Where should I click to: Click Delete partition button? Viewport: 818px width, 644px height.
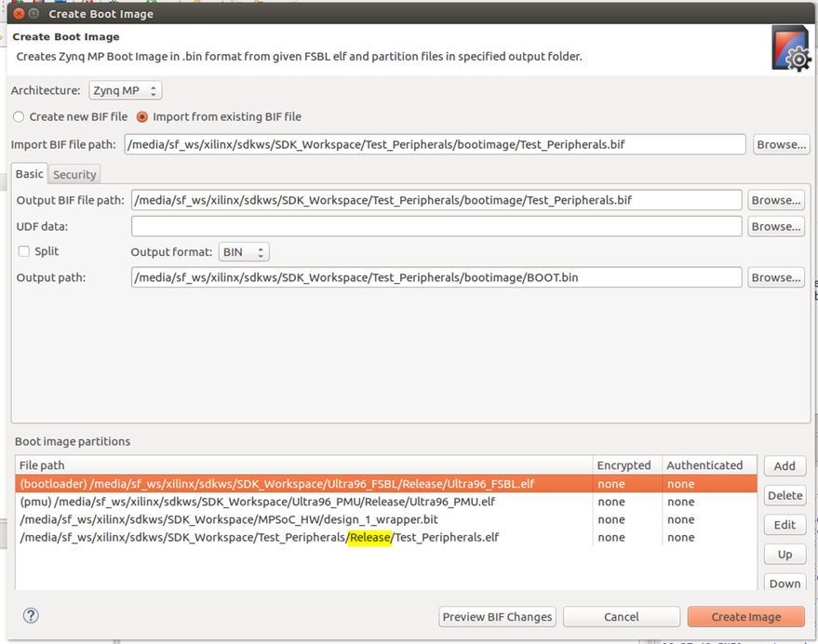coord(785,495)
